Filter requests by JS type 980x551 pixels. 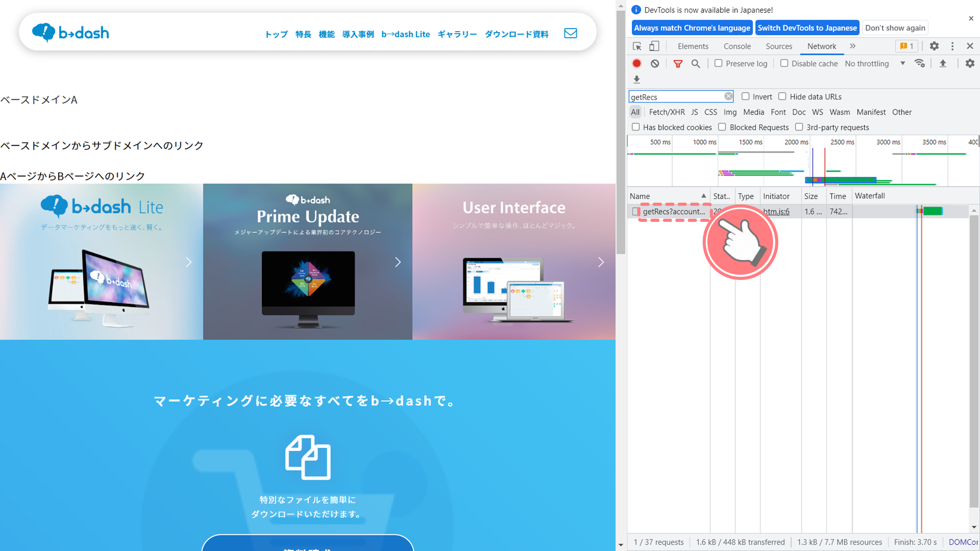tap(694, 112)
